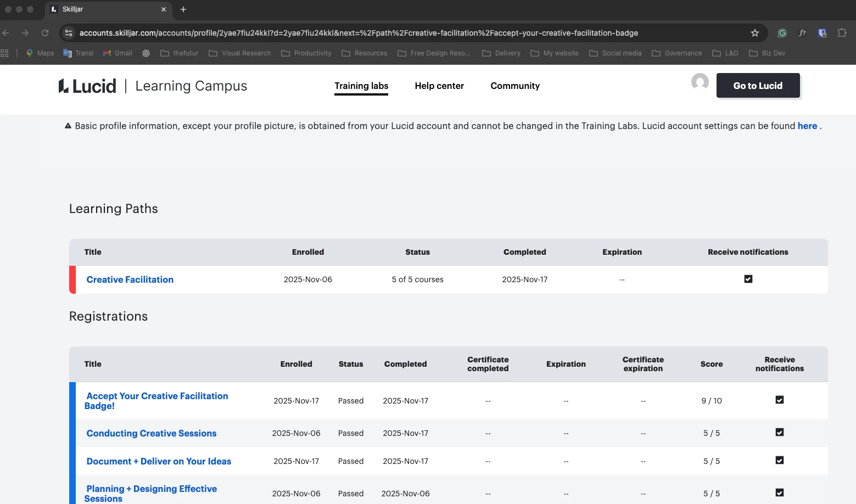Viewport: 856px width, 504px height.
Task: Click the Lucid logo in the header
Action: click(x=87, y=86)
